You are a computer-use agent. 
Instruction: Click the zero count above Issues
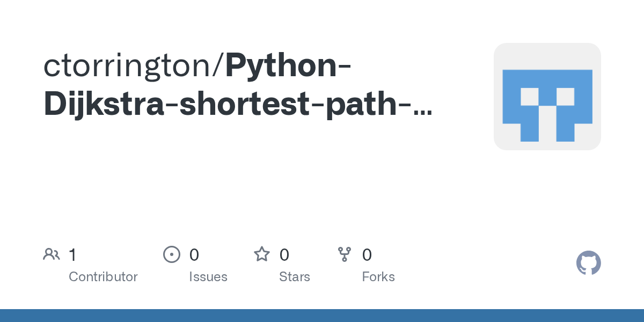pos(194,254)
